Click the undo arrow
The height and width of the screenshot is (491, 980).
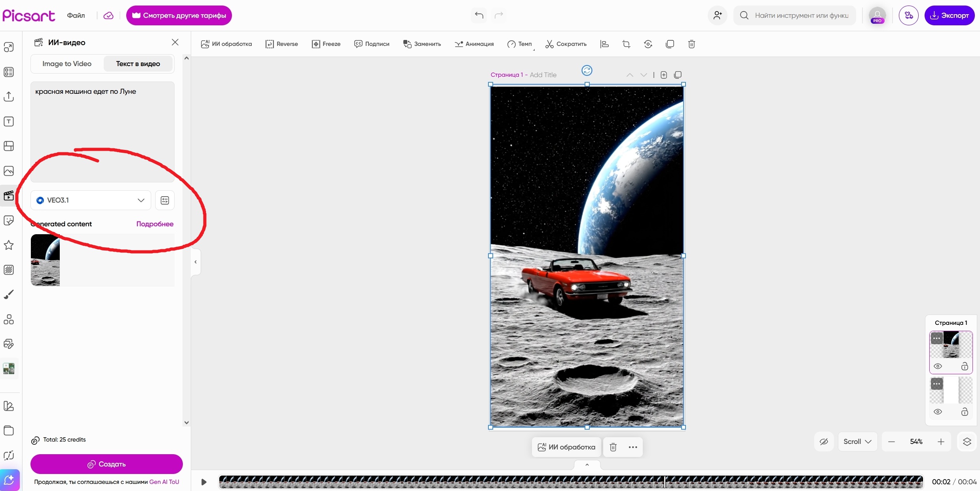(479, 15)
